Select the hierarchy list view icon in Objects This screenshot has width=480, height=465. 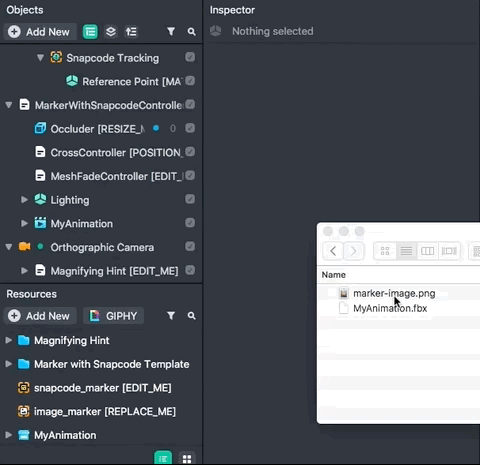click(x=90, y=32)
